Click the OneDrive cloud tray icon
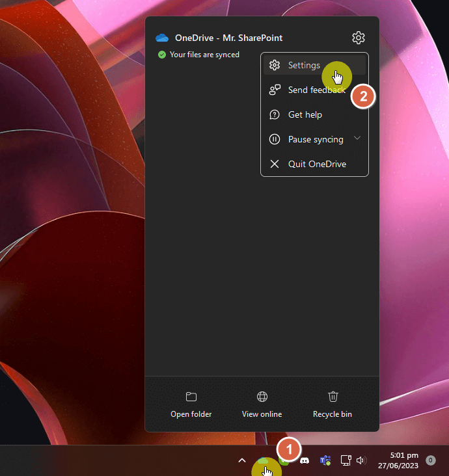 coord(263,462)
